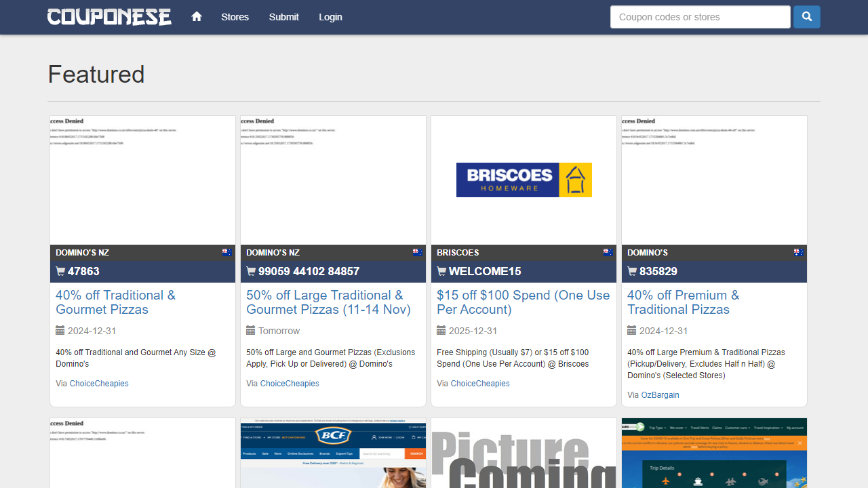Open the Stores menu item
Viewport: 868px width, 488px height.
235,17
